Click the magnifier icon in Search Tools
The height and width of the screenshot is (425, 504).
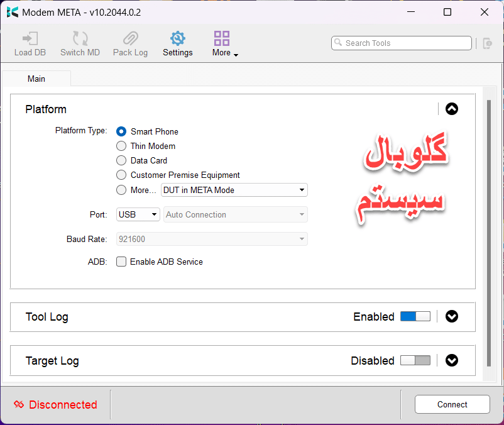(338, 42)
